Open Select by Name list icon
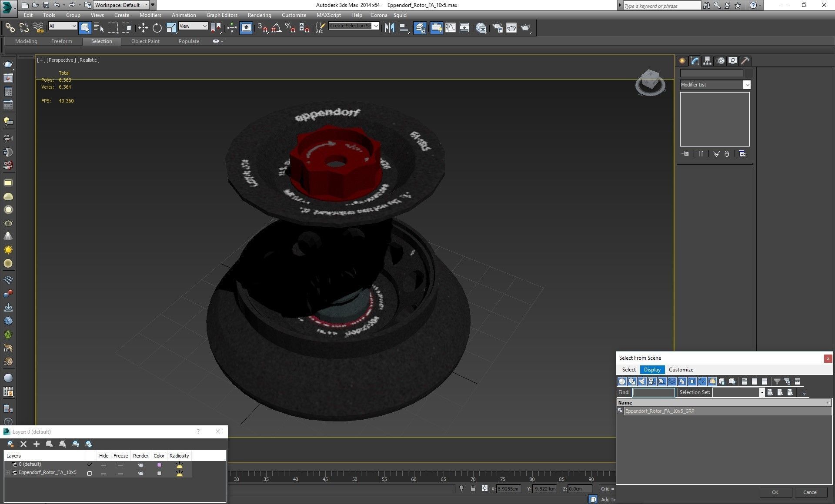This screenshot has height=504, width=835. pyautogui.click(x=99, y=28)
